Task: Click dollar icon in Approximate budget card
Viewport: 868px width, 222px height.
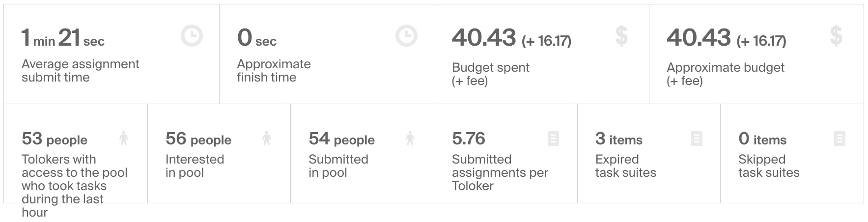Action: click(x=836, y=36)
